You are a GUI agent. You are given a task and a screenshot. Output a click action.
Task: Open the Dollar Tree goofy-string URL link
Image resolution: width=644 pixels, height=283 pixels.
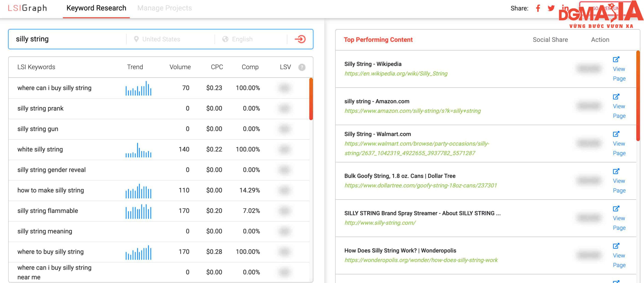tap(421, 185)
